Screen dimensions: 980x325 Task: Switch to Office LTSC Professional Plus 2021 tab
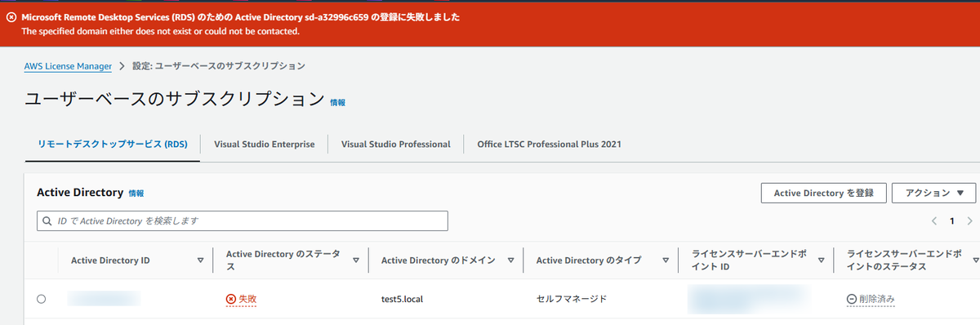click(x=550, y=144)
